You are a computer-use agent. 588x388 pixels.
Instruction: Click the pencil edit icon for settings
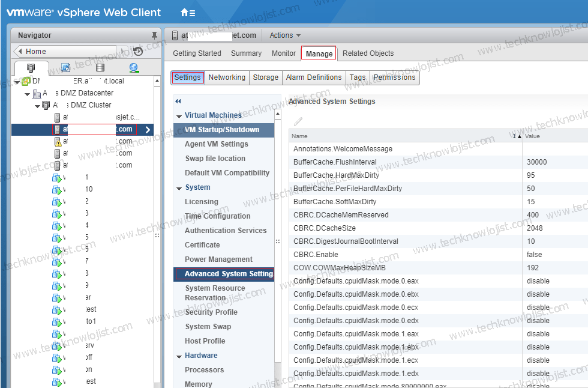(298, 121)
